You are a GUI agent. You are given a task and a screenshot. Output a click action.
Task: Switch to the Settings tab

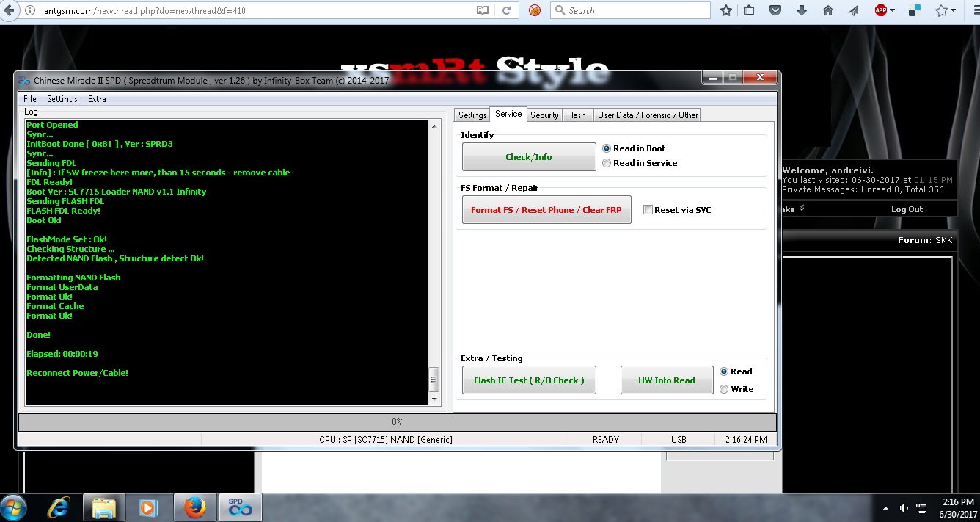point(472,115)
